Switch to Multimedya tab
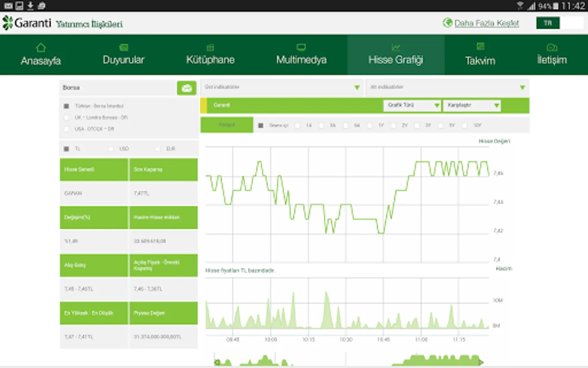 coord(301,55)
